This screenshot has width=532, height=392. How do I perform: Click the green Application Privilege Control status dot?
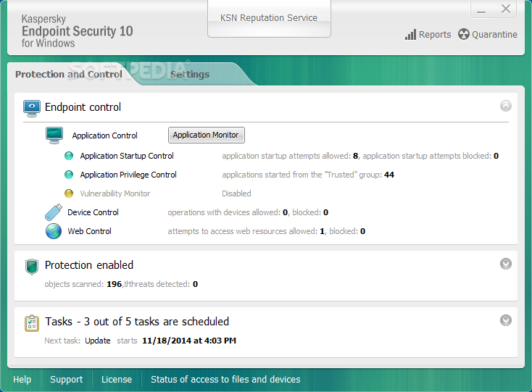[x=69, y=175]
